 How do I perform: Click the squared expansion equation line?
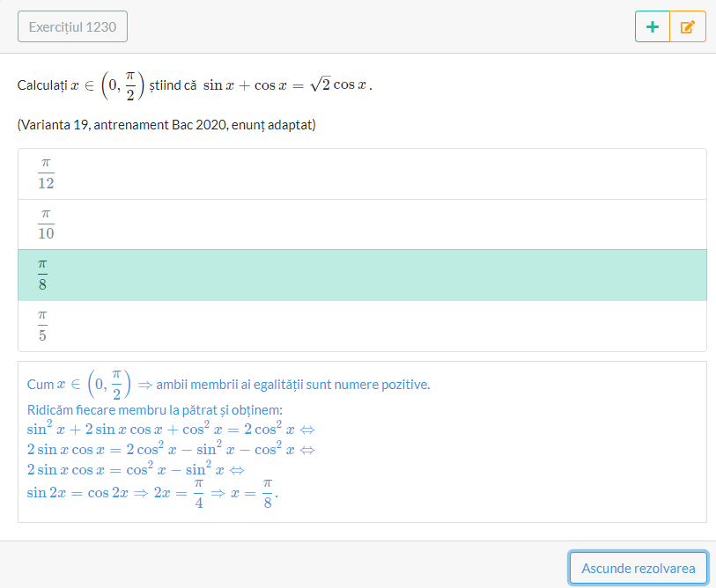point(171,430)
